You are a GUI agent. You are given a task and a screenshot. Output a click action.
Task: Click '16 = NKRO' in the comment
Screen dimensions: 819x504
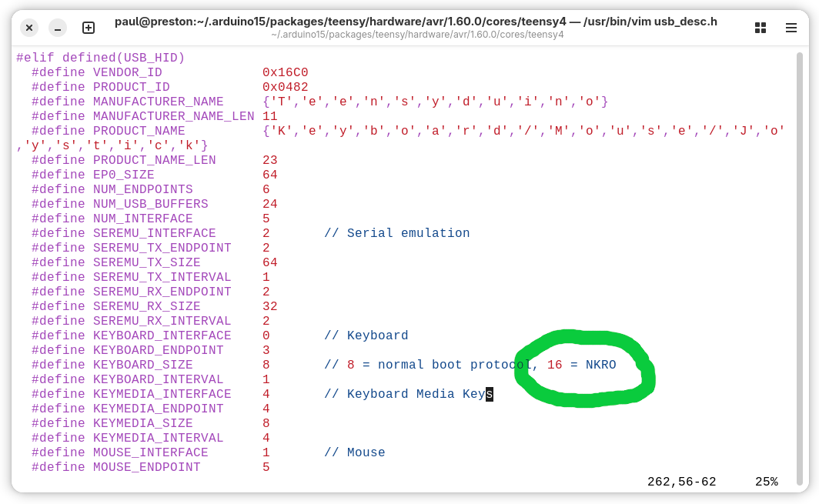click(582, 365)
